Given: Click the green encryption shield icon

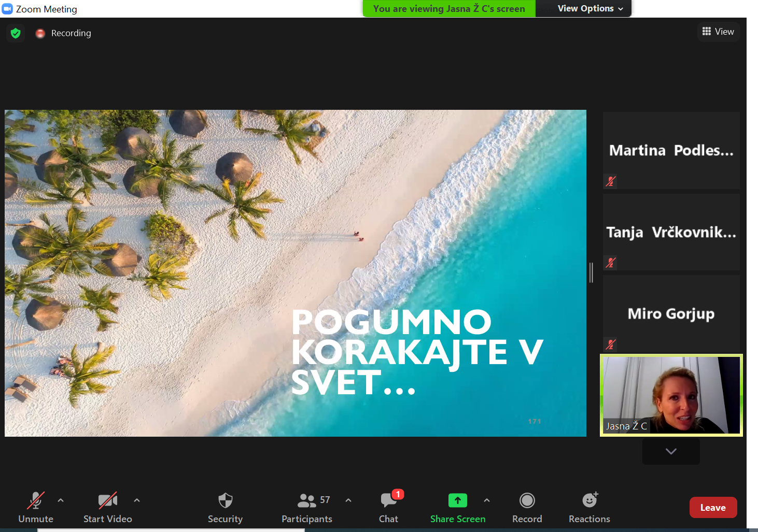Looking at the screenshot, I should tap(16, 33).
